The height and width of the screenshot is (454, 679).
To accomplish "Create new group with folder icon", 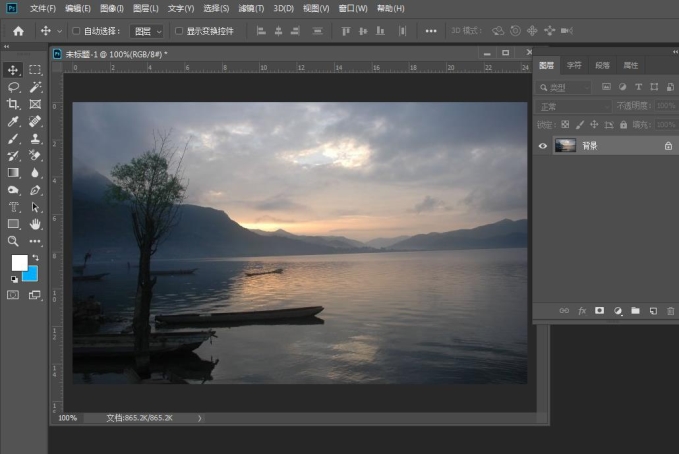I will coord(635,311).
